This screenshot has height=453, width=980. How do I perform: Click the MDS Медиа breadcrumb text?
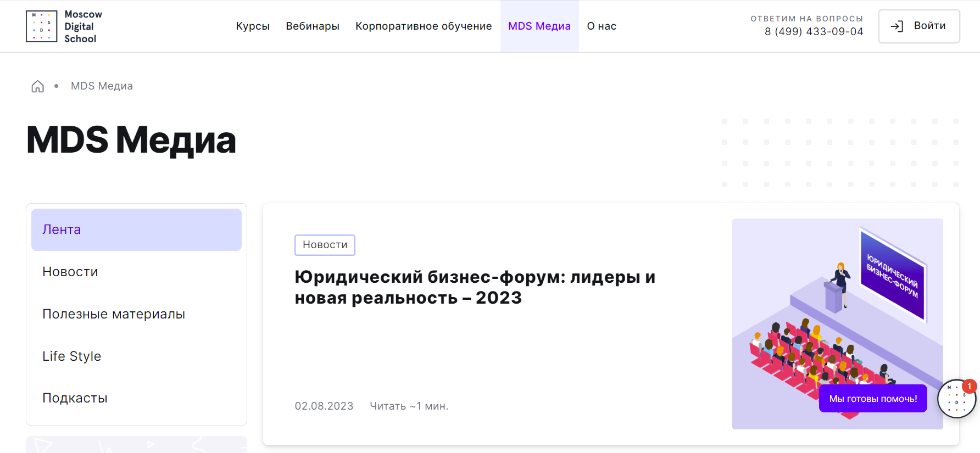(x=102, y=86)
